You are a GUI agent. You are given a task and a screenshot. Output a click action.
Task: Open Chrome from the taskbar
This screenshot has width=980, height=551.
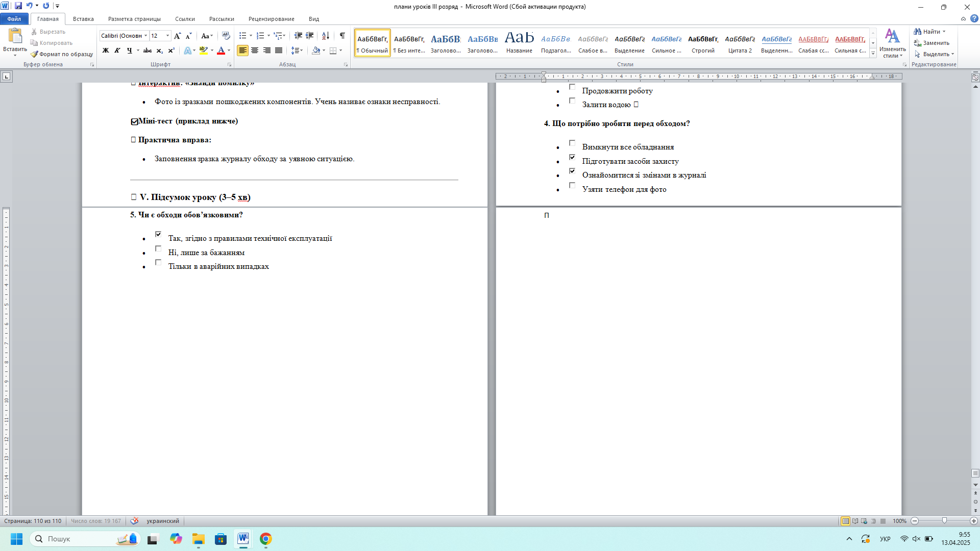(x=265, y=539)
